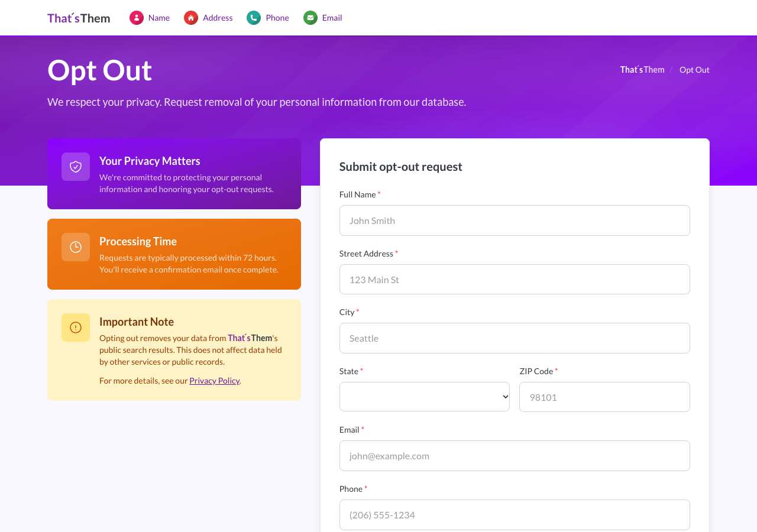Image resolution: width=757 pixels, height=532 pixels.
Task: Focus the Email input field in the form
Action: 515,456
